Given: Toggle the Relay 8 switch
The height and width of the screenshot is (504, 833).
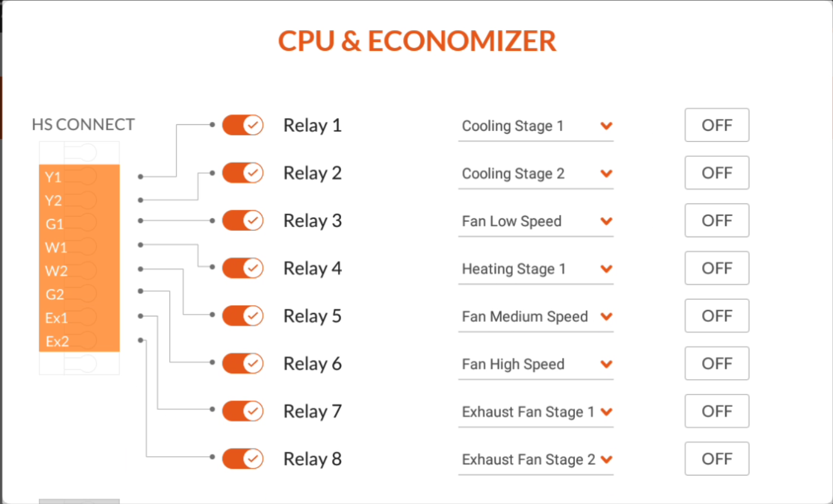Looking at the screenshot, I should [242, 458].
